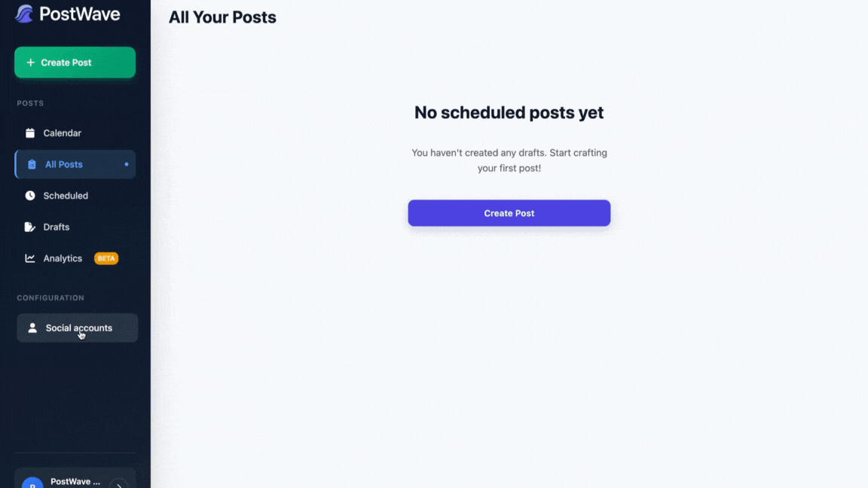868x488 pixels.
Task: Click the blue profile avatar circle
Action: pos(32,484)
